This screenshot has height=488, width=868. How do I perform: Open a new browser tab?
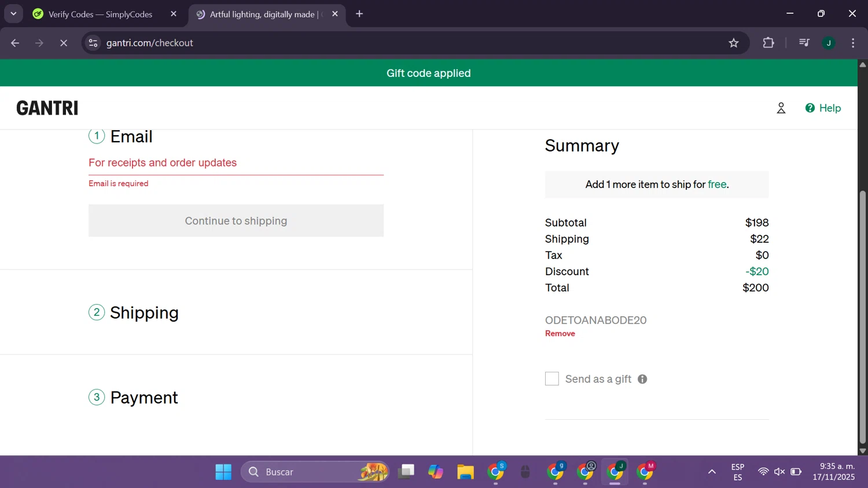click(359, 14)
